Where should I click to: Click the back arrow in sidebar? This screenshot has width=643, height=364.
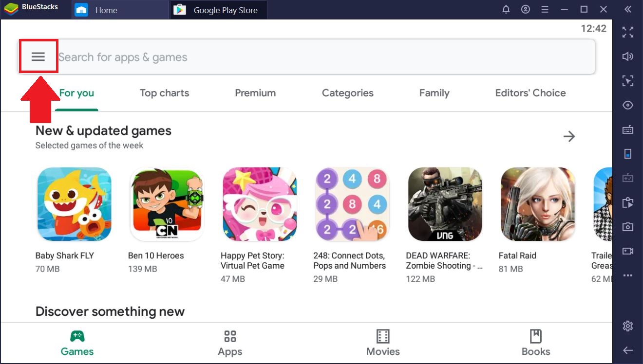[x=628, y=350]
